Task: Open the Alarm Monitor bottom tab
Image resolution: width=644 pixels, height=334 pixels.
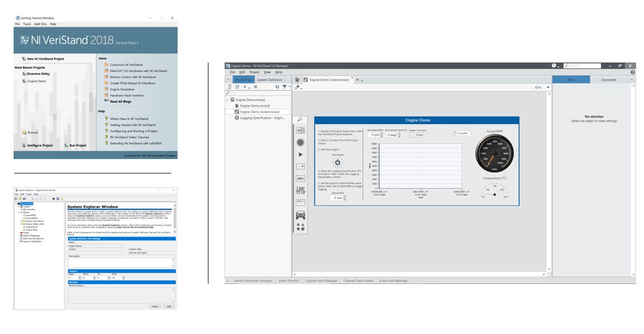Action: click(x=289, y=281)
